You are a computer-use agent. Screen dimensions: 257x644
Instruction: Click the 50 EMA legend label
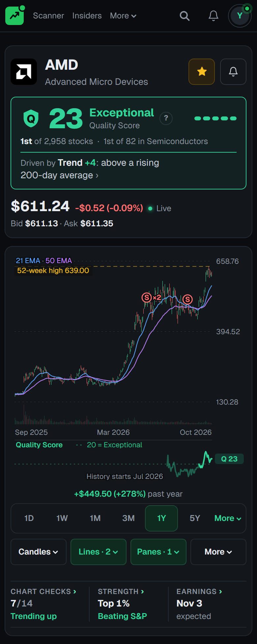click(59, 261)
